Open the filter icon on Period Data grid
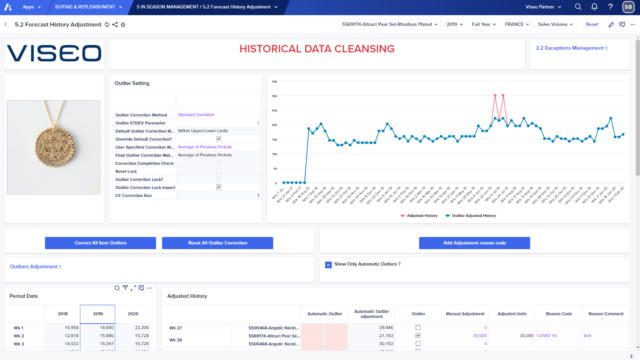Image resolution: width=640 pixels, height=360 pixels. point(125,288)
